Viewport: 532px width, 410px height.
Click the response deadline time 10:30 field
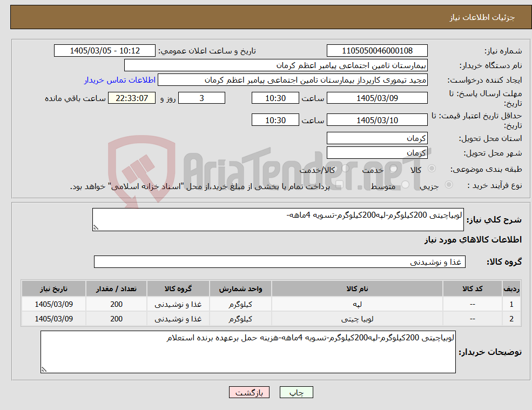(x=275, y=98)
